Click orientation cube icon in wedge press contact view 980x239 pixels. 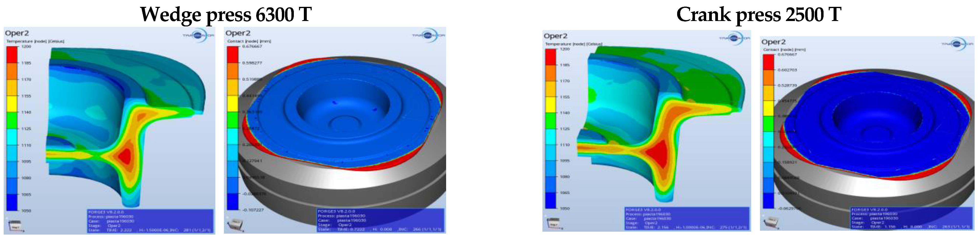click(235, 223)
